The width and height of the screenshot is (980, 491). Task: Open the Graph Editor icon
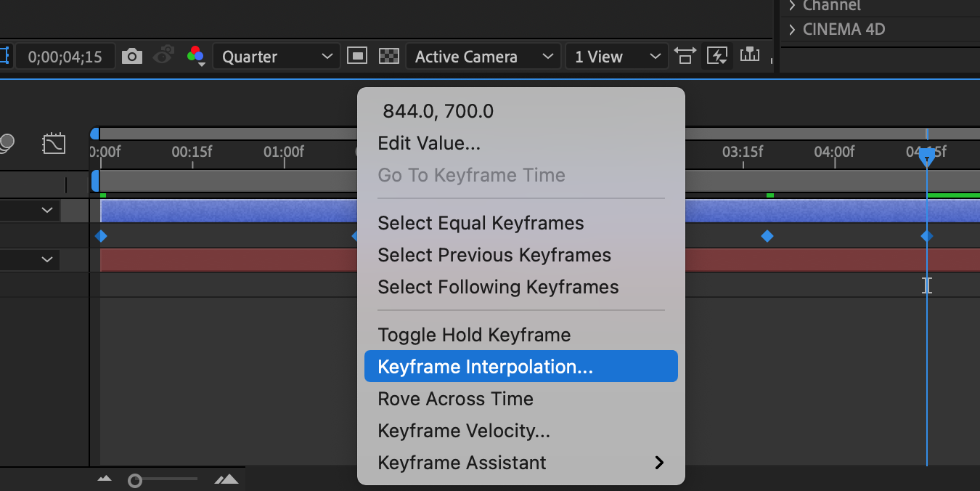[54, 144]
